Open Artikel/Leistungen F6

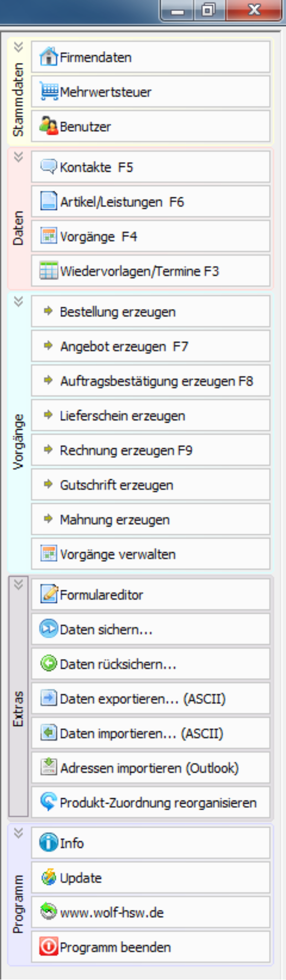tap(150, 202)
